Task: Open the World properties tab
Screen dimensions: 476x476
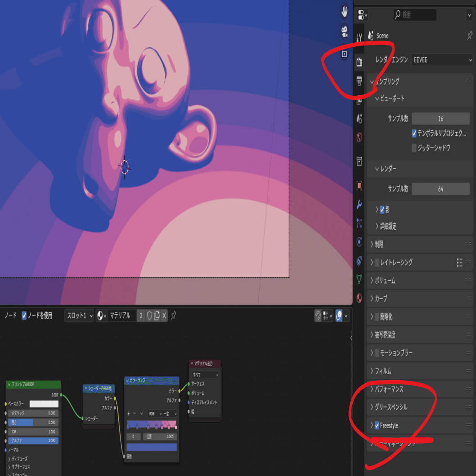Action: [359, 137]
